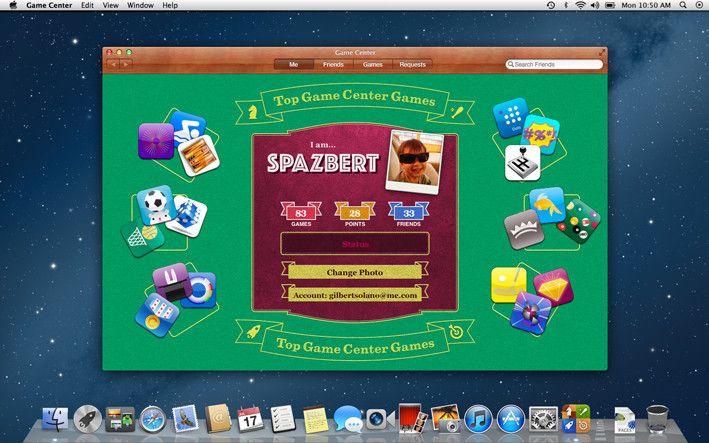The height and width of the screenshot is (443, 709).
Task: Click the forward arrow navigation button
Action: [126, 64]
